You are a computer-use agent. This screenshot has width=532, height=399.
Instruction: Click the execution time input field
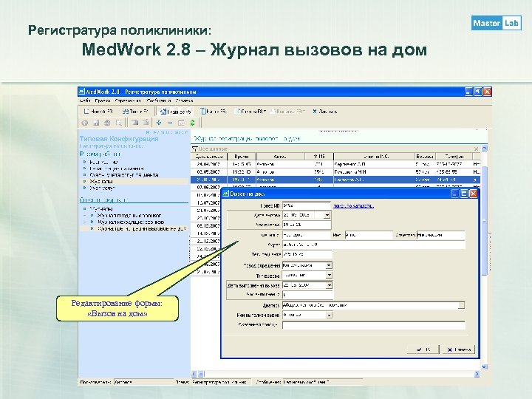(x=307, y=295)
